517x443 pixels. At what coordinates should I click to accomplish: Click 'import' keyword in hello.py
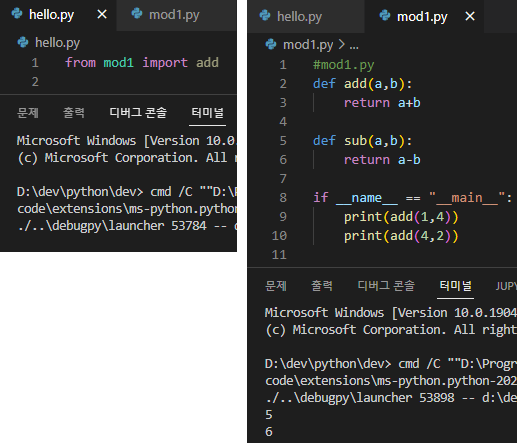pos(165,63)
